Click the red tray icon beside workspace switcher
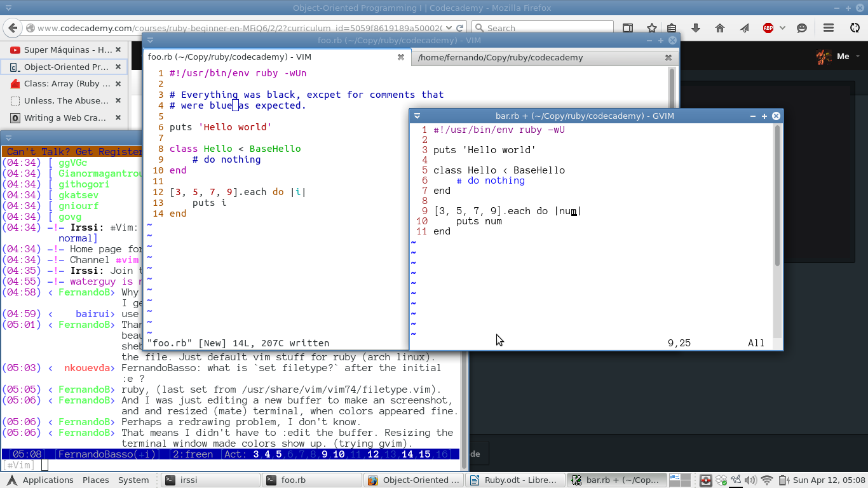This screenshot has width=868, height=488. click(705, 480)
